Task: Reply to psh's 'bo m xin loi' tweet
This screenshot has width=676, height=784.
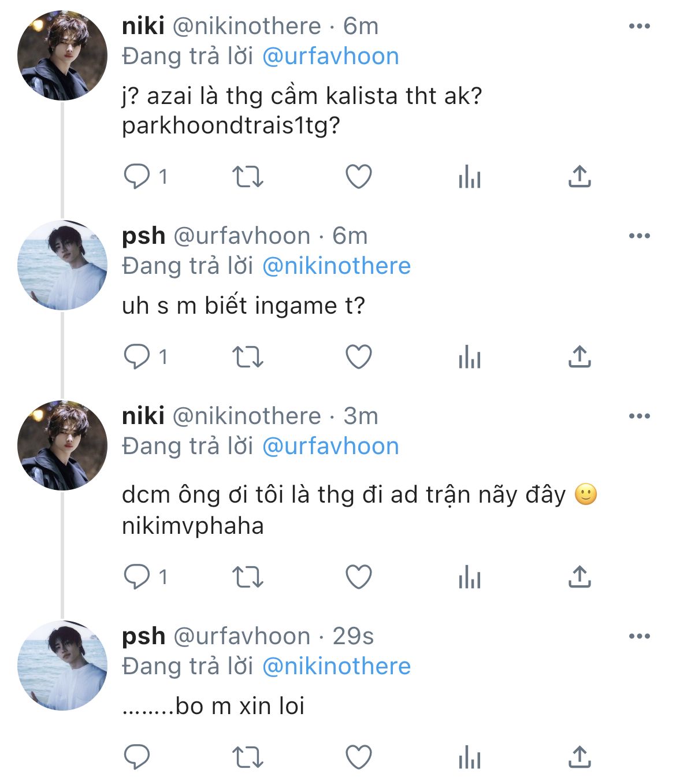Action: [137, 757]
